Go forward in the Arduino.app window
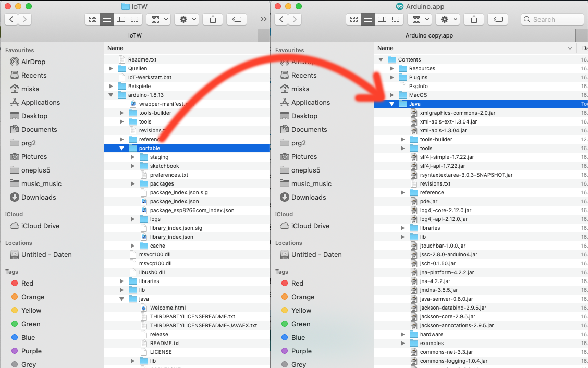 (295, 19)
